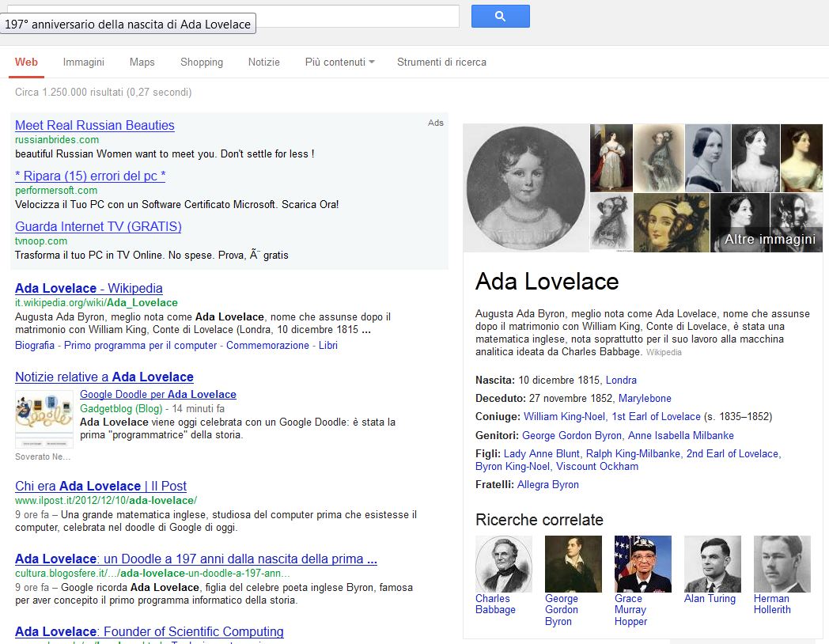The width and height of the screenshot is (829, 644).
Task: Open the Libri sitelink
Action: click(x=327, y=345)
